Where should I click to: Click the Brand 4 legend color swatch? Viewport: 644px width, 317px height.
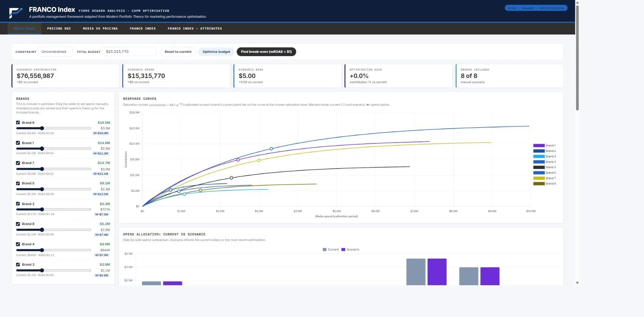click(x=539, y=162)
